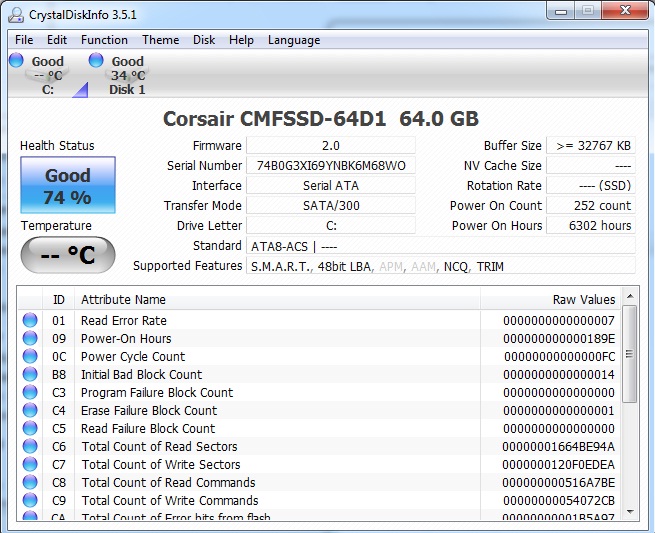Viewport: 655px width, 533px height.
Task: Click the Buffer Size value >= 32767 KB
Action: point(591,145)
